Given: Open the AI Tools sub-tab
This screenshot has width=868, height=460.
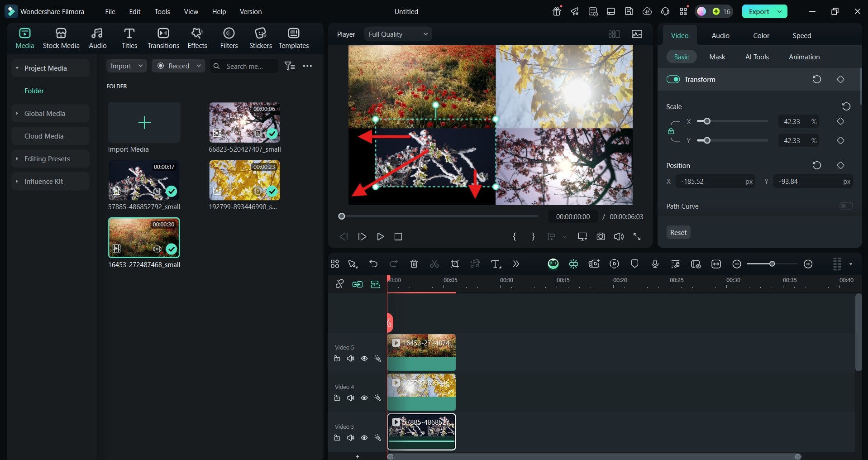Looking at the screenshot, I should pyautogui.click(x=757, y=57).
